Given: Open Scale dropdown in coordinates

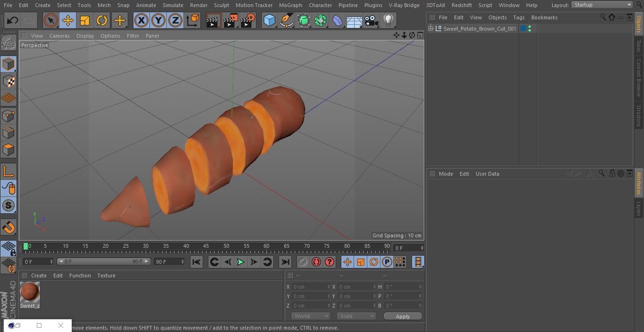Looking at the screenshot, I should 356,316.
